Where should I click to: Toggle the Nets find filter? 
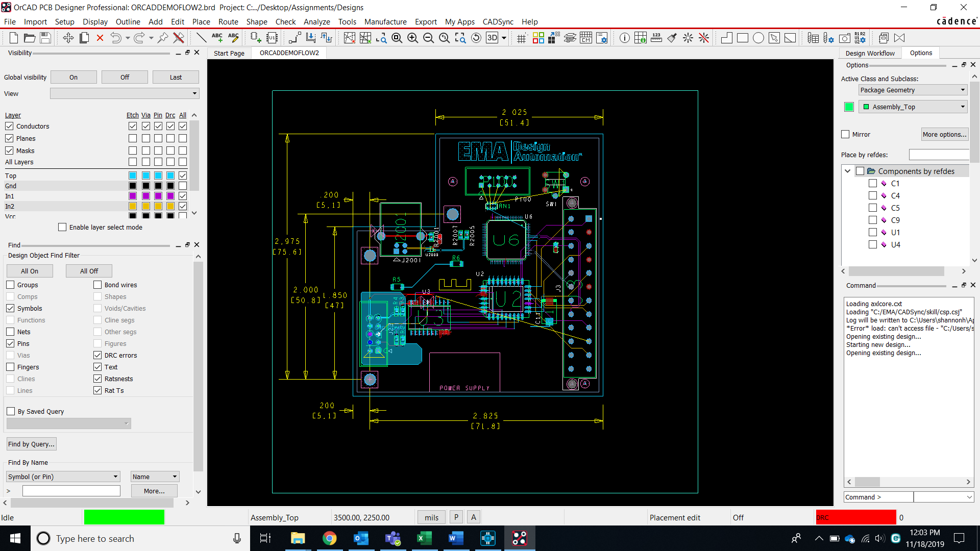click(10, 332)
